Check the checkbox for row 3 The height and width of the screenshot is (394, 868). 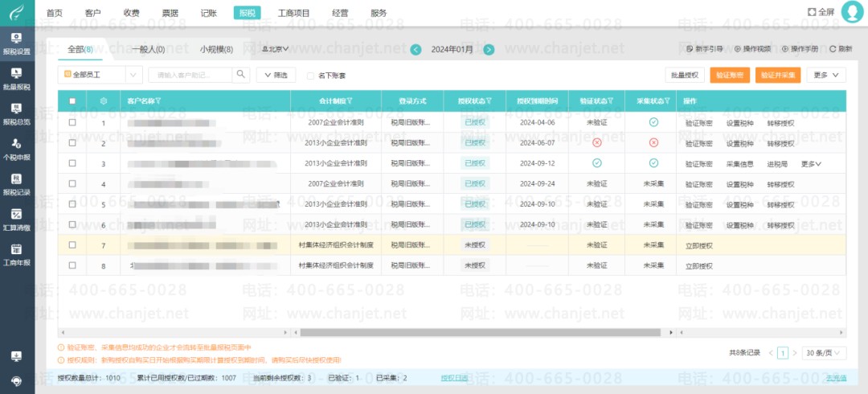pyautogui.click(x=72, y=163)
